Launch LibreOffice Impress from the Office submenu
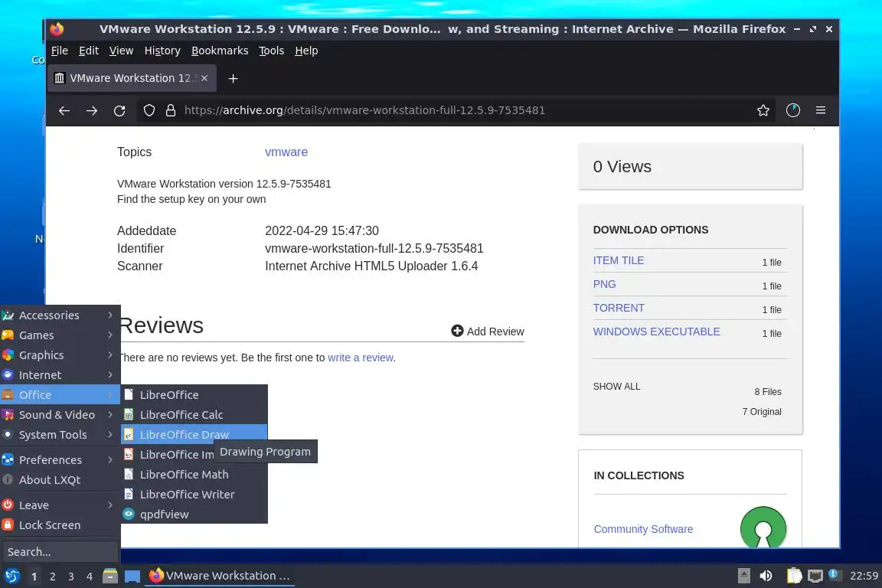 coord(168,455)
